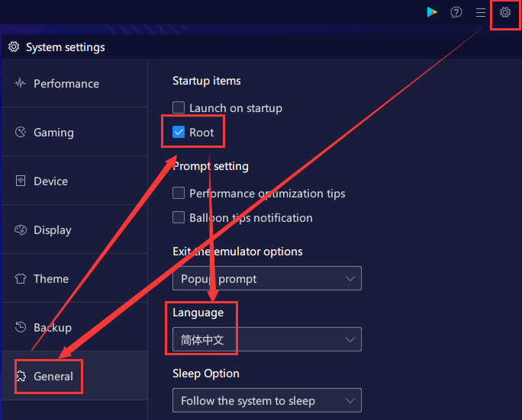Click the Display palette icon
Viewport: 522px width, 420px height.
(x=21, y=229)
